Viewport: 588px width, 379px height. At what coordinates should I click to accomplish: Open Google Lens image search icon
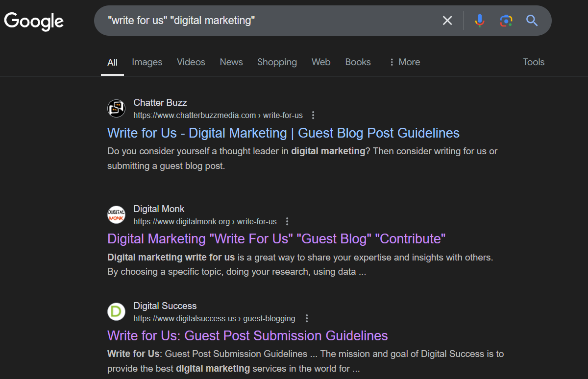506,21
